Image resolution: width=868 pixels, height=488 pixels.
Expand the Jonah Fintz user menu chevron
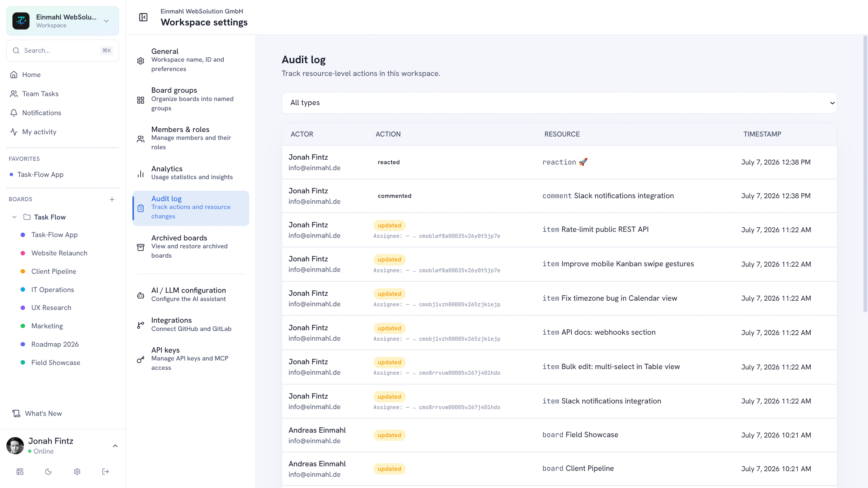115,446
